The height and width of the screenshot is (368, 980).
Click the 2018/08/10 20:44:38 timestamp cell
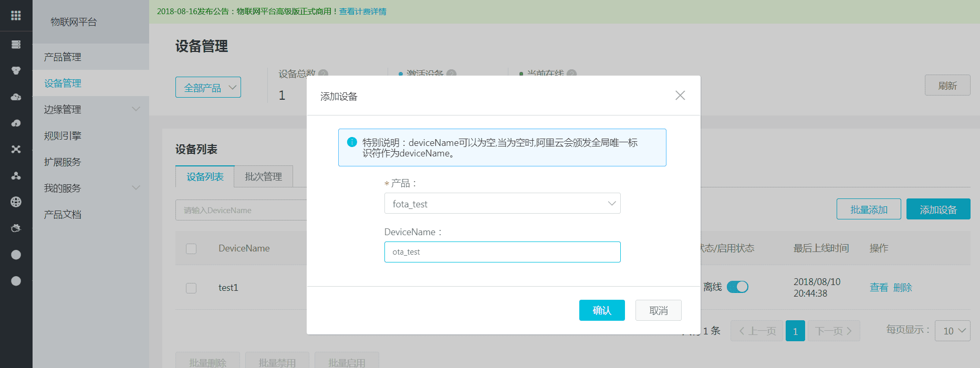[x=817, y=288]
